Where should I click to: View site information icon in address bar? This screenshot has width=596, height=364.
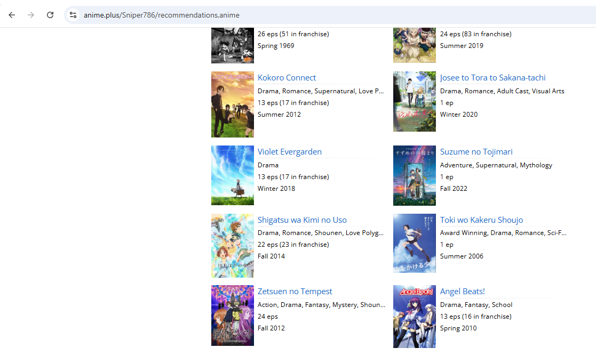pos(73,15)
